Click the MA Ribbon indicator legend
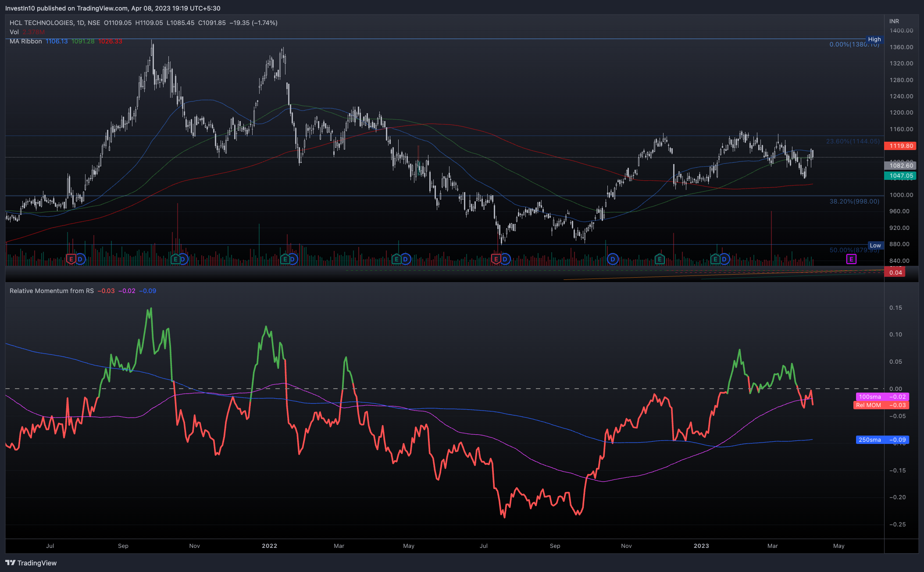Viewport: 924px width, 572px height. click(26, 41)
